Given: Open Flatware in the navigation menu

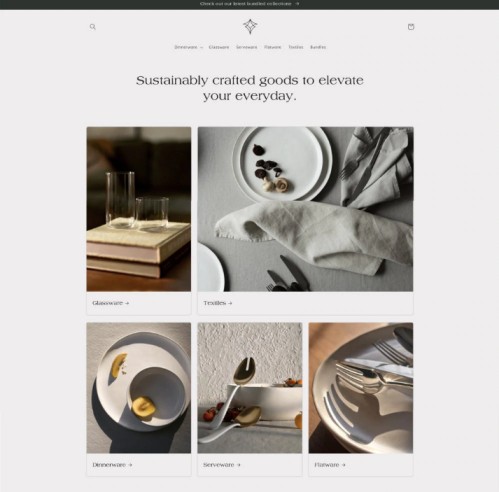Looking at the screenshot, I should tap(273, 47).
